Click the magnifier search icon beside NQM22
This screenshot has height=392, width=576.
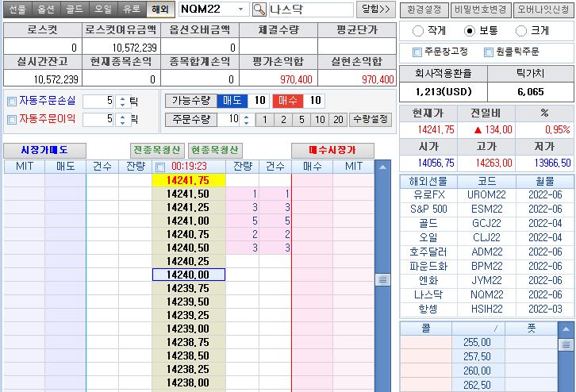259,10
